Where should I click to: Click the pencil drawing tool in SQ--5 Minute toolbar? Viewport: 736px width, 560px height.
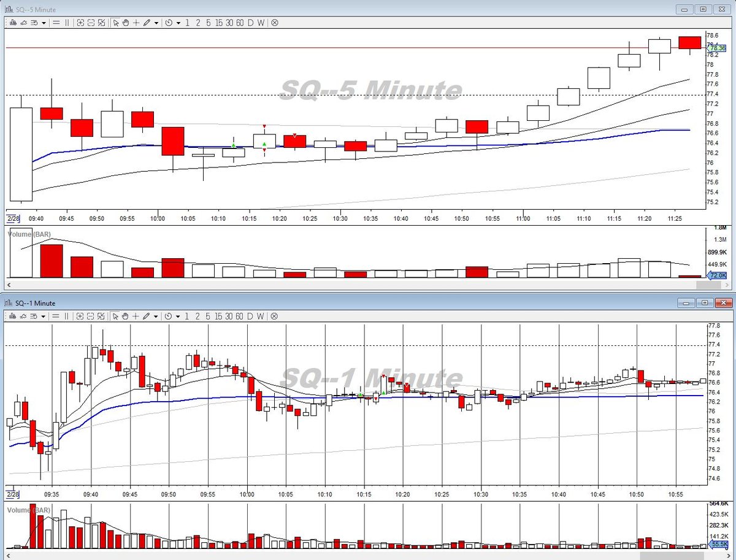click(146, 23)
